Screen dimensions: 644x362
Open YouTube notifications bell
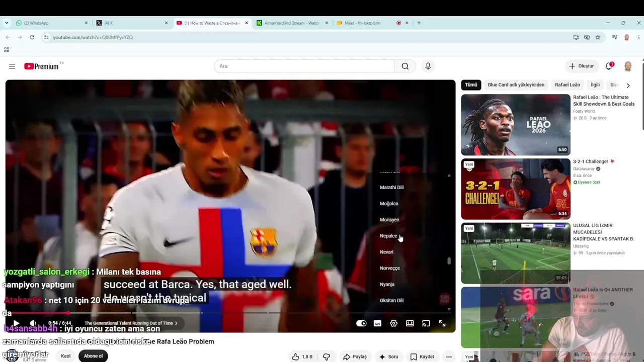[x=609, y=66]
